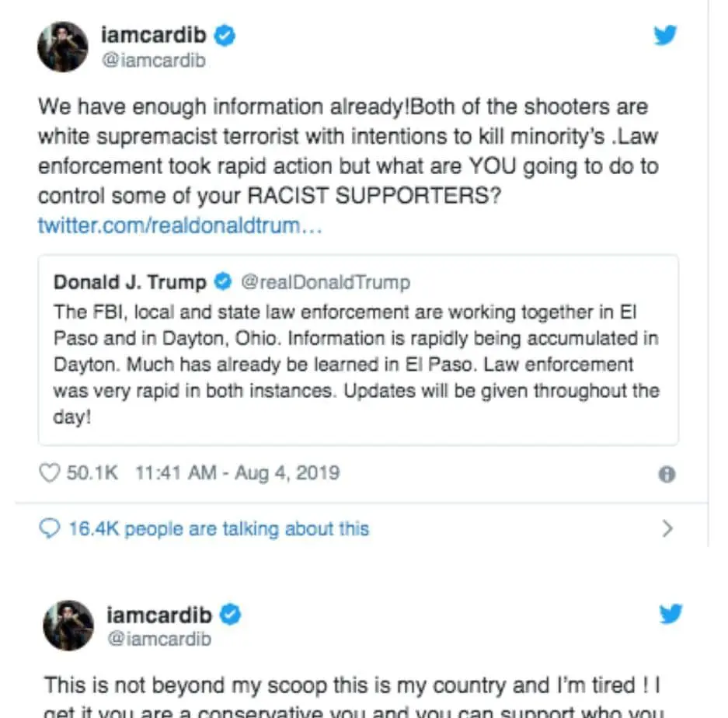Open tweet info circle icon
The height and width of the screenshot is (718, 728).
(666, 475)
